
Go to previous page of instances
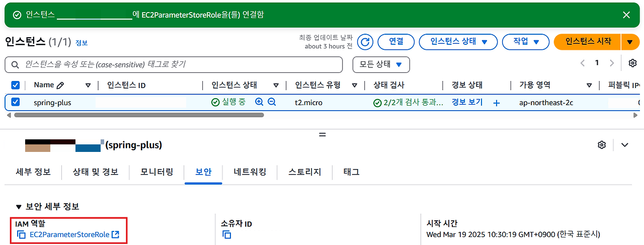click(x=583, y=63)
